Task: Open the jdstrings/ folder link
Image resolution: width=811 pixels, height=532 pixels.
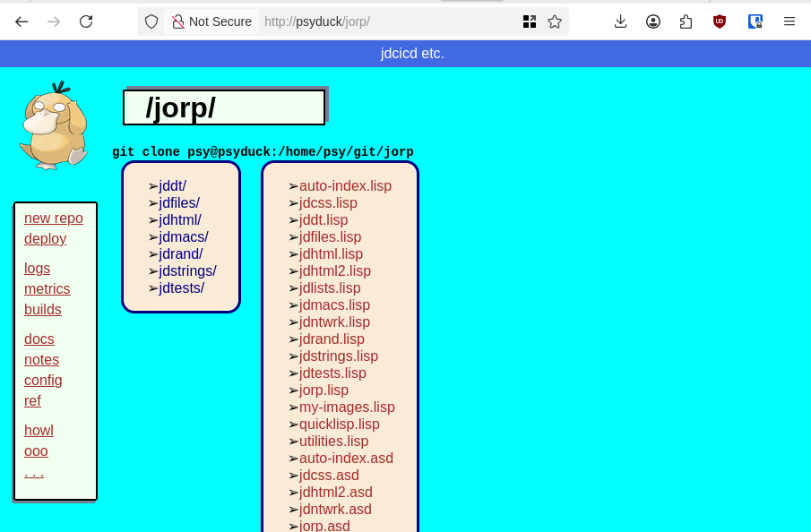Action: pos(187,271)
